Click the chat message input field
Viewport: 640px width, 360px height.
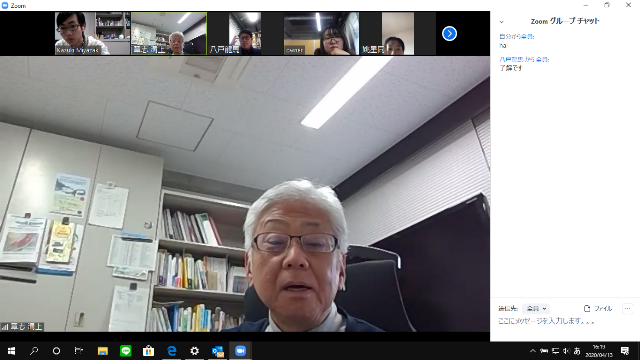564,321
